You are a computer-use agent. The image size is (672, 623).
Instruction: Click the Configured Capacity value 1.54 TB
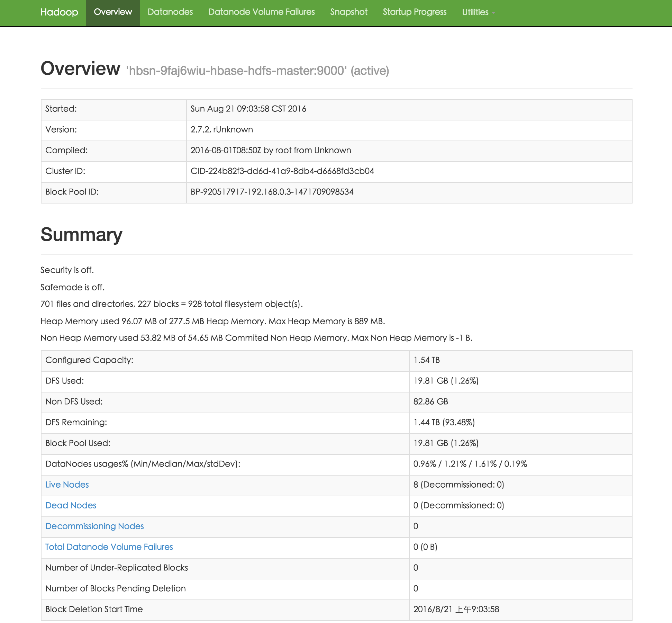point(426,360)
